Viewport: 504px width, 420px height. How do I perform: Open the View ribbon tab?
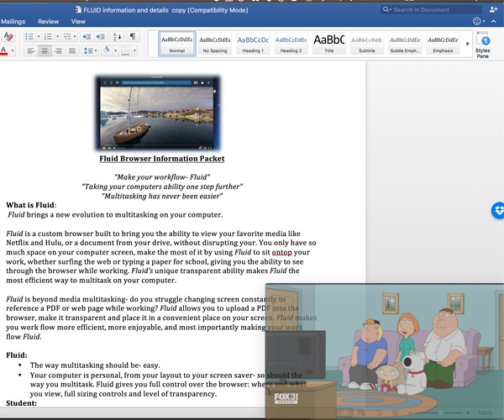pos(78,22)
